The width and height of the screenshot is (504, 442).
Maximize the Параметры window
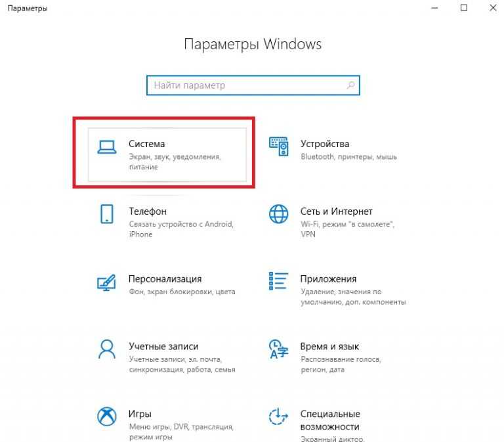pos(464,8)
